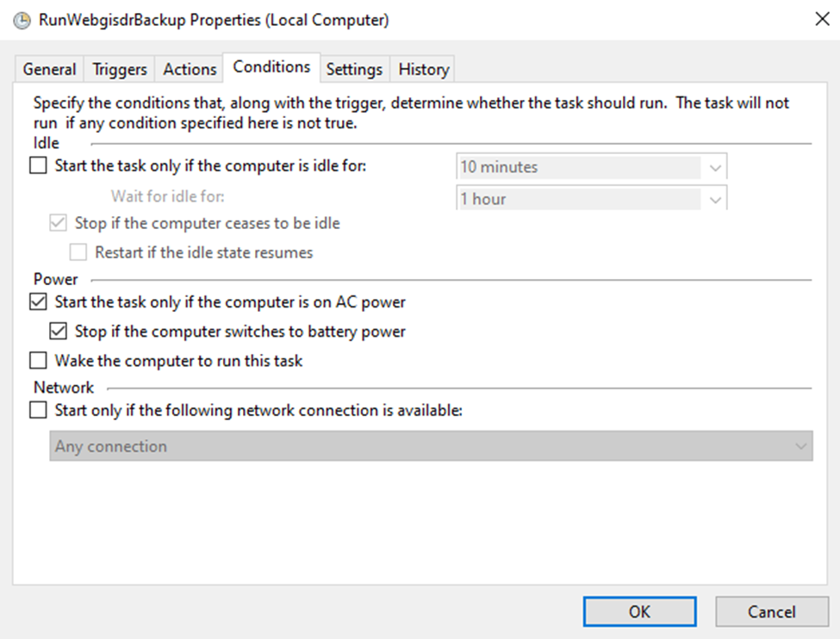This screenshot has width=840, height=639.
Task: Open the History tab
Action: [422, 68]
